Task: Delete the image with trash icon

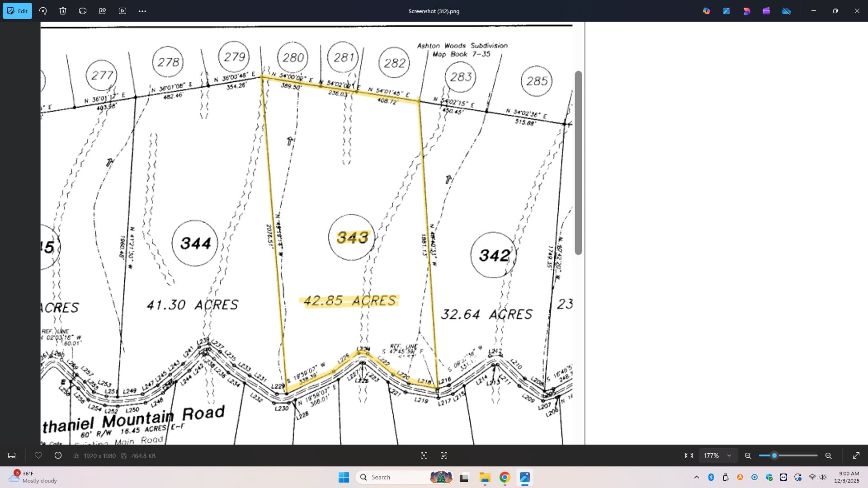Action: pyautogui.click(x=63, y=11)
